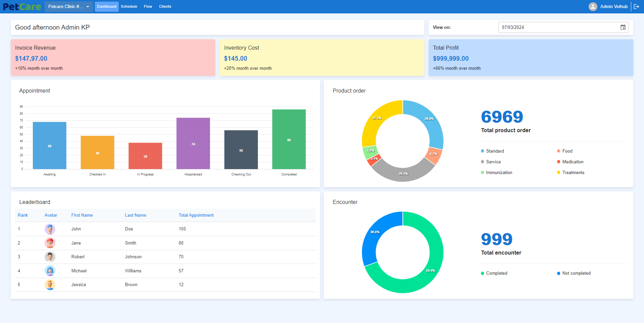The height and width of the screenshot is (323, 644).
Task: Toggle the Not completed legend item
Action: (x=574, y=273)
